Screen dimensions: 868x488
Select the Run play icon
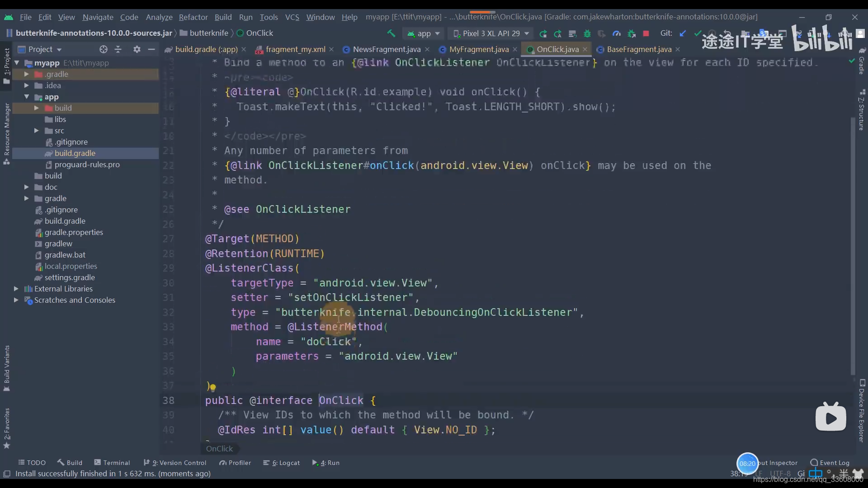[314, 462]
